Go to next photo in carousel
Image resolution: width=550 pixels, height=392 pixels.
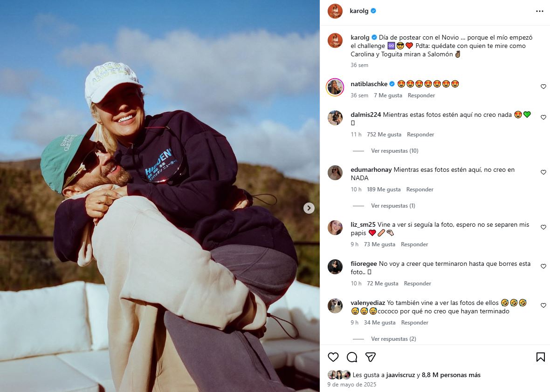(x=309, y=208)
